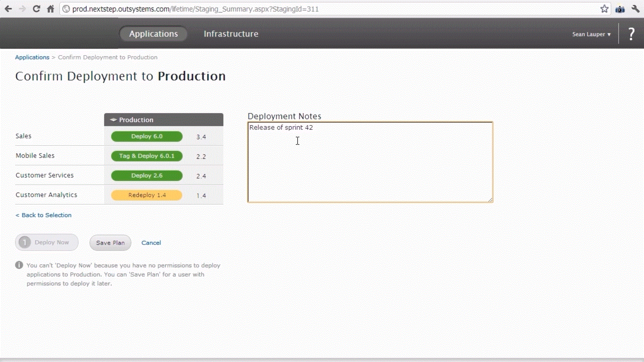Click Deploy 2.6 for Customer Services

[x=147, y=176]
